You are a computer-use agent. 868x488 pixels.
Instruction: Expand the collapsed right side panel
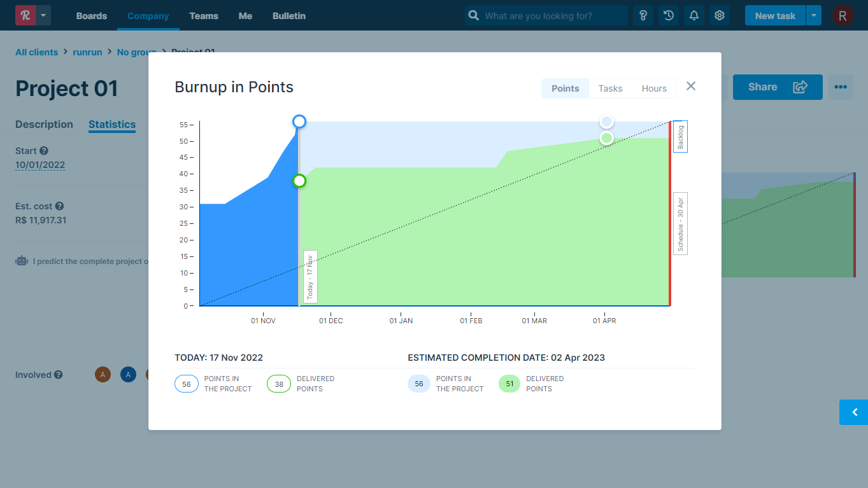pos(854,412)
